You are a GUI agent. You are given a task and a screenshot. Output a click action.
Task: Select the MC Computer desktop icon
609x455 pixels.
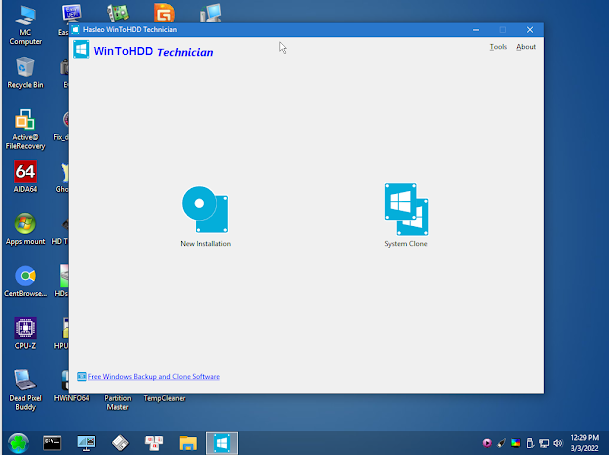tap(26, 26)
